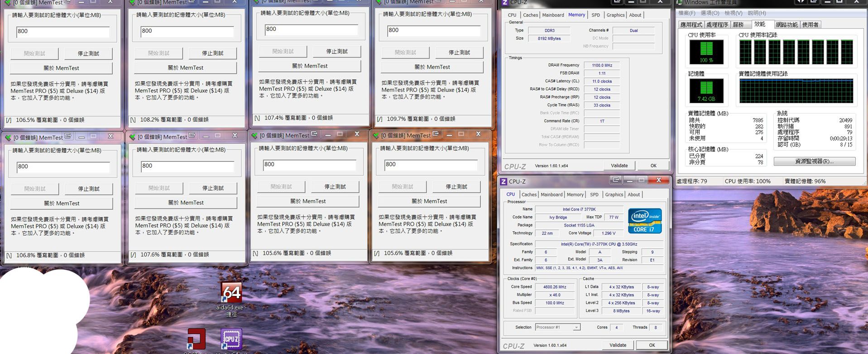Click extra title-bar icon in 107.6% MemTest window
The width and height of the screenshot is (868, 354).
click(192, 136)
